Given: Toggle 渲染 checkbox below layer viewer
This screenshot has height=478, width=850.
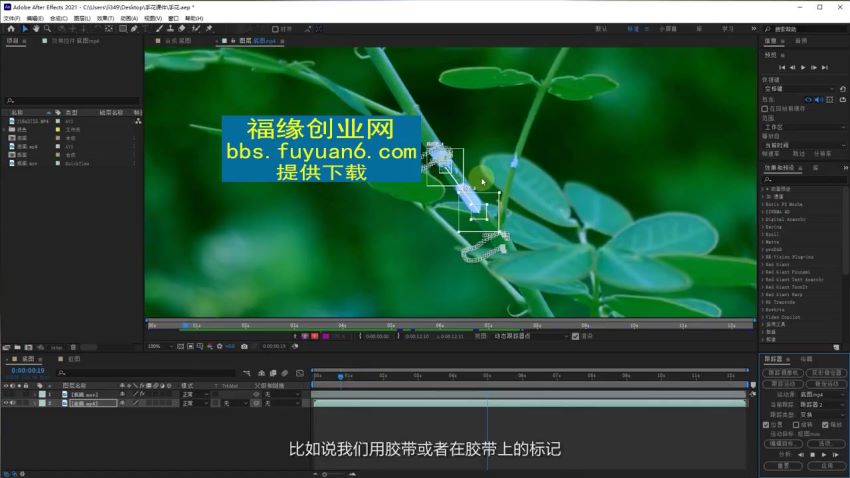Looking at the screenshot, I should [575, 337].
